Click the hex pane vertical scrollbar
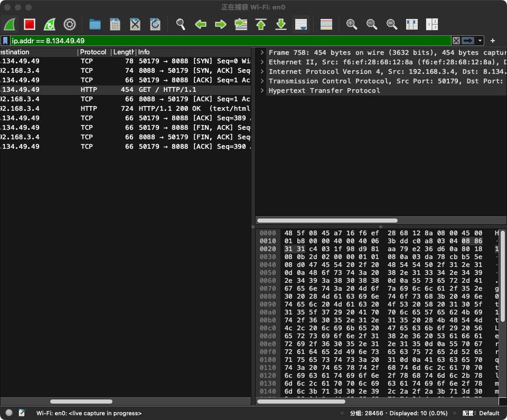 point(503,275)
